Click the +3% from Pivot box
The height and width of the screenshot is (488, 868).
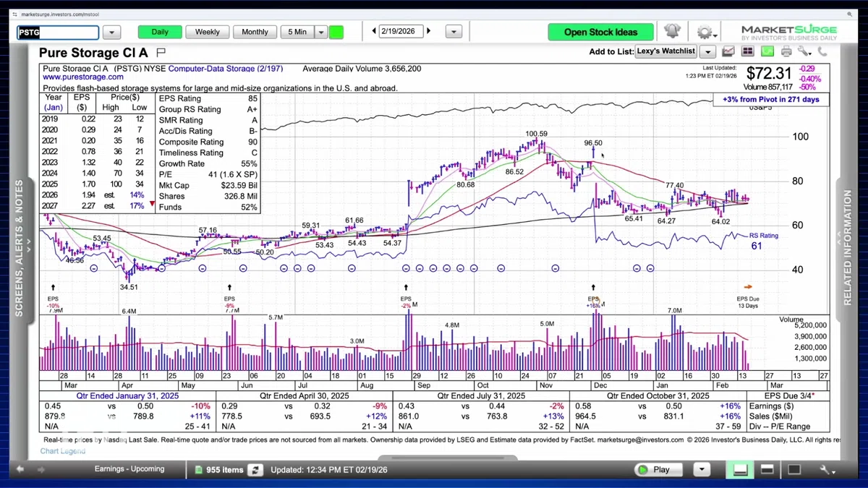pos(770,99)
